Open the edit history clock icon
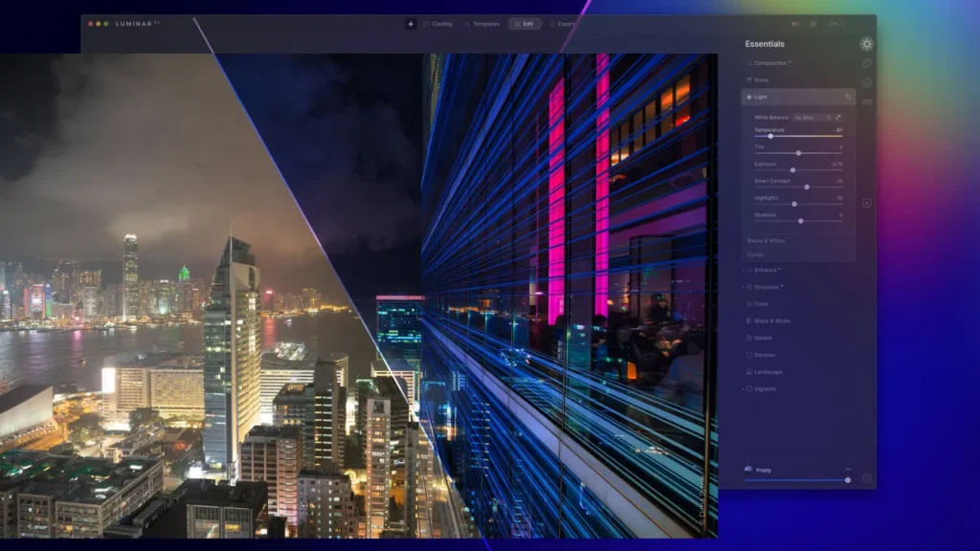The image size is (980, 551). (x=866, y=478)
